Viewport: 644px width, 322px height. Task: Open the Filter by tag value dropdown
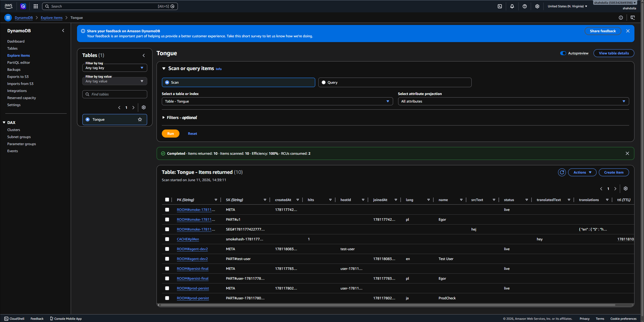pyautogui.click(x=115, y=81)
